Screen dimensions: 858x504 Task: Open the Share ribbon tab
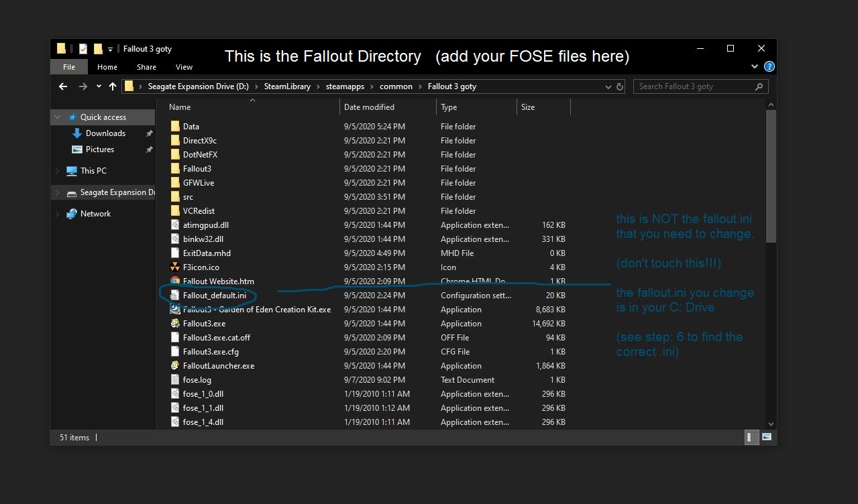(146, 67)
